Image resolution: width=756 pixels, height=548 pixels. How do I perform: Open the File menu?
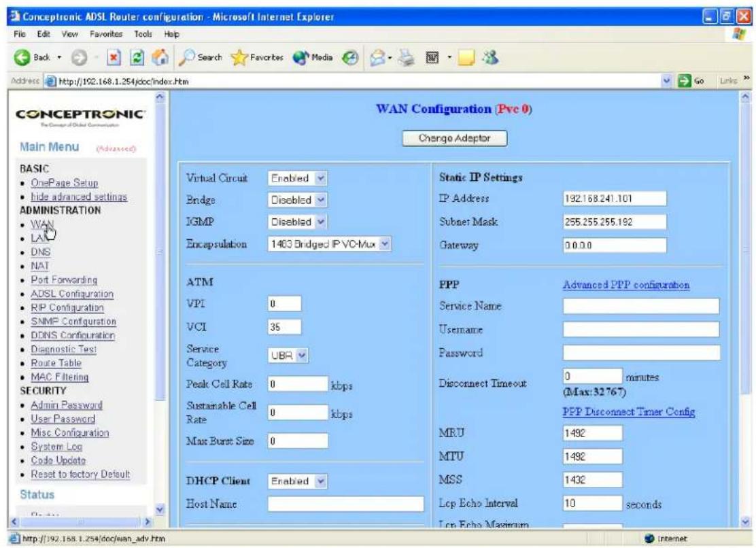click(x=19, y=34)
